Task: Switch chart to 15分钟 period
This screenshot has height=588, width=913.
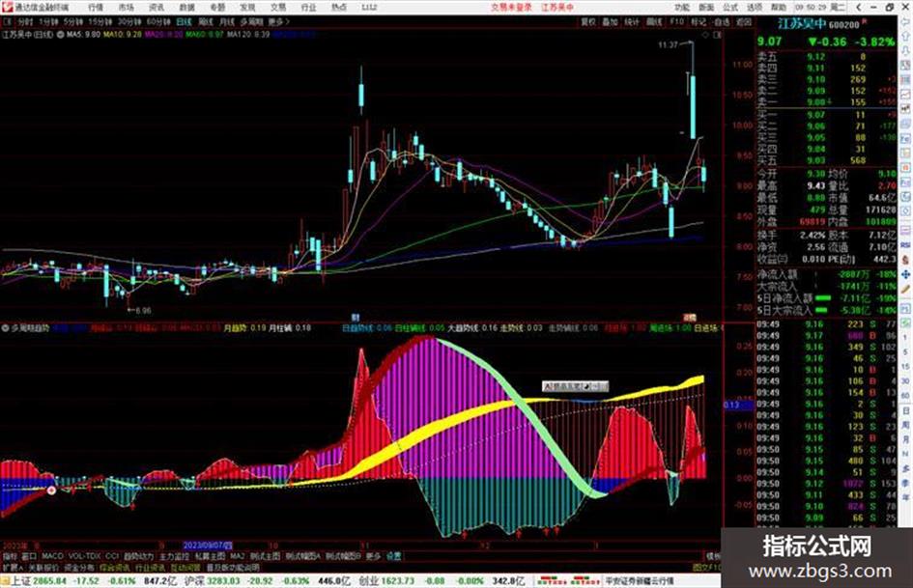Action: [x=100, y=21]
